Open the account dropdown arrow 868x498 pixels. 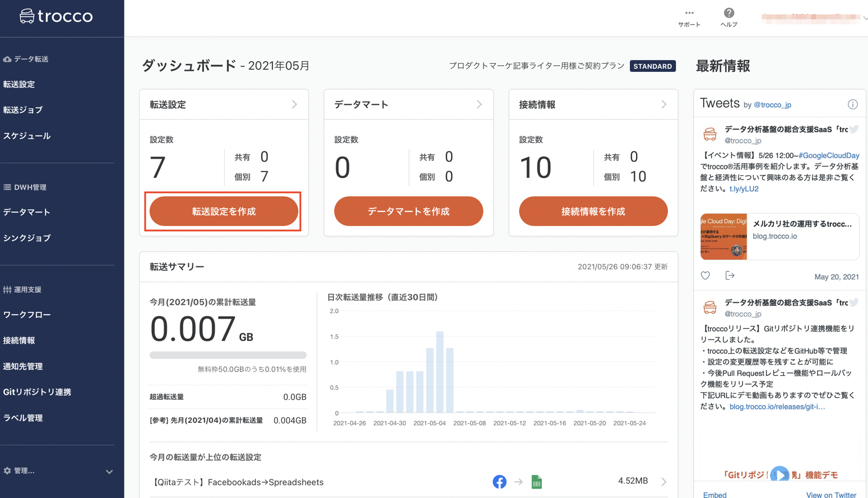point(865,19)
